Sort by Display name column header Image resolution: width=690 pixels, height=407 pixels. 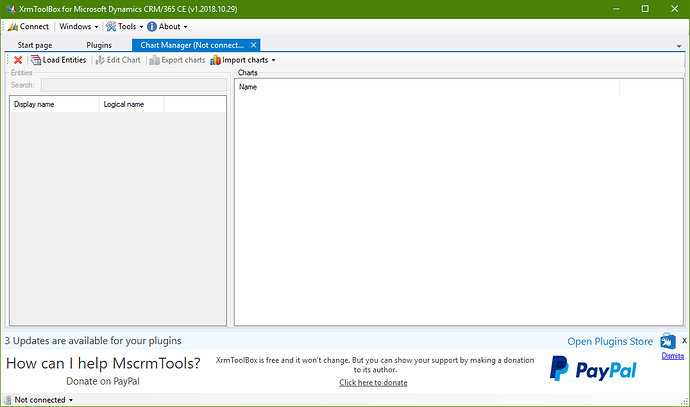click(55, 104)
